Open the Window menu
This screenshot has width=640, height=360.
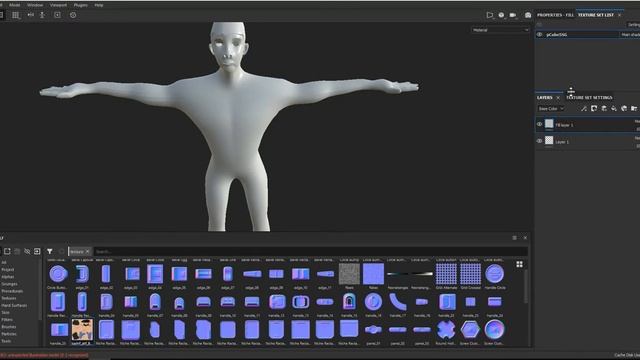click(35, 5)
